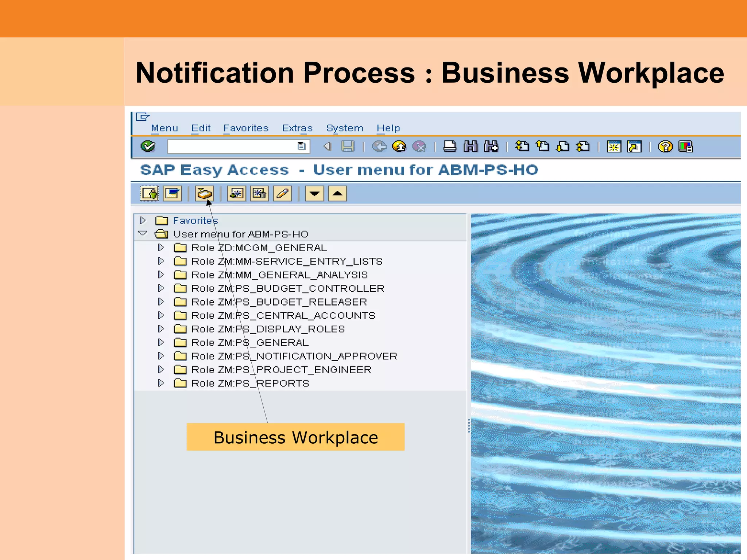747x560 pixels.
Task: Expand Role ZM:PS_BUDGET_RELEASER
Action: click(160, 302)
